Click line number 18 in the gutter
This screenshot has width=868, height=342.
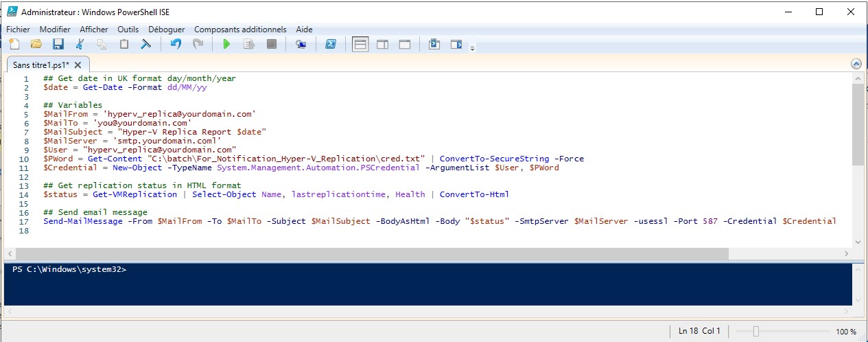[x=24, y=230]
